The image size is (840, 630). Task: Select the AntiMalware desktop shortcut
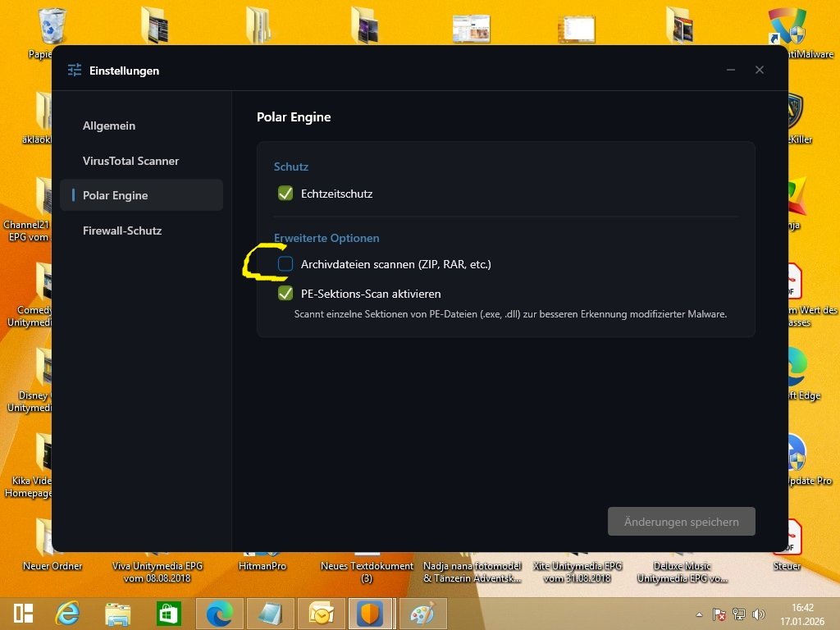coord(787,25)
